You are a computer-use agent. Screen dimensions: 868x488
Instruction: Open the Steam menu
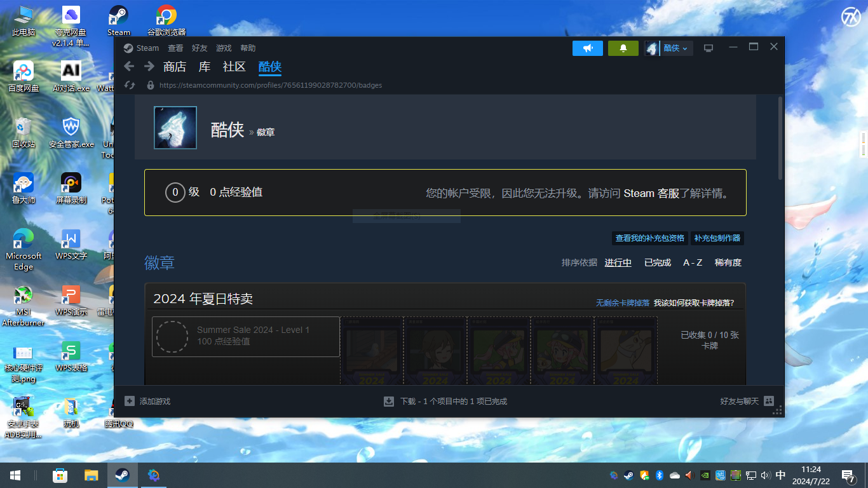tap(147, 48)
